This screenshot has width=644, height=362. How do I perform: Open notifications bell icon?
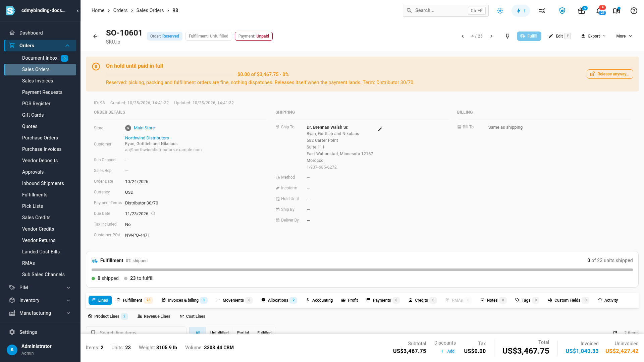[x=600, y=11]
